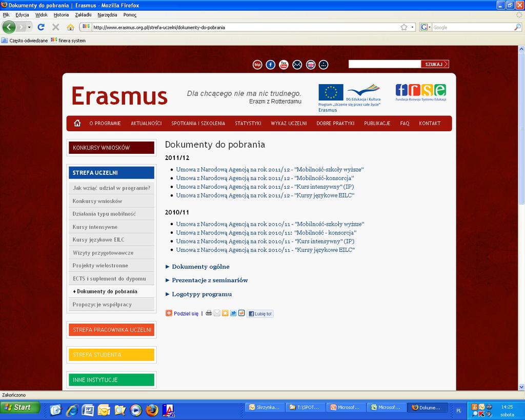Open the FAQ navigation tab
The width and height of the screenshot is (525, 420).
[x=405, y=123]
